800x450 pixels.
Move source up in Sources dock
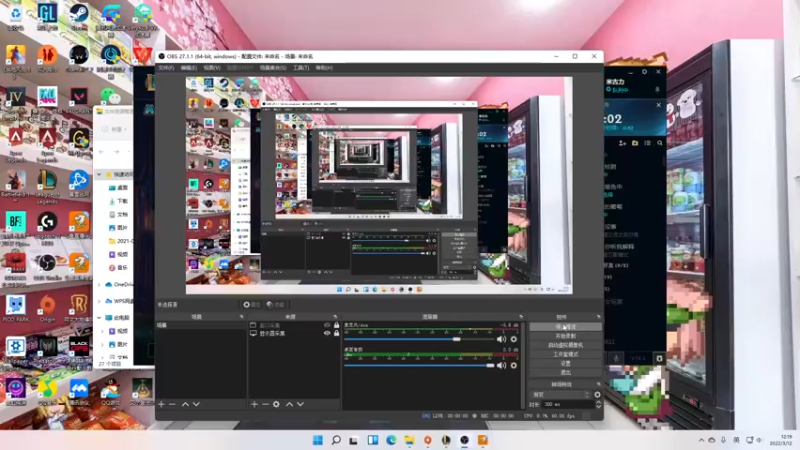(x=289, y=404)
